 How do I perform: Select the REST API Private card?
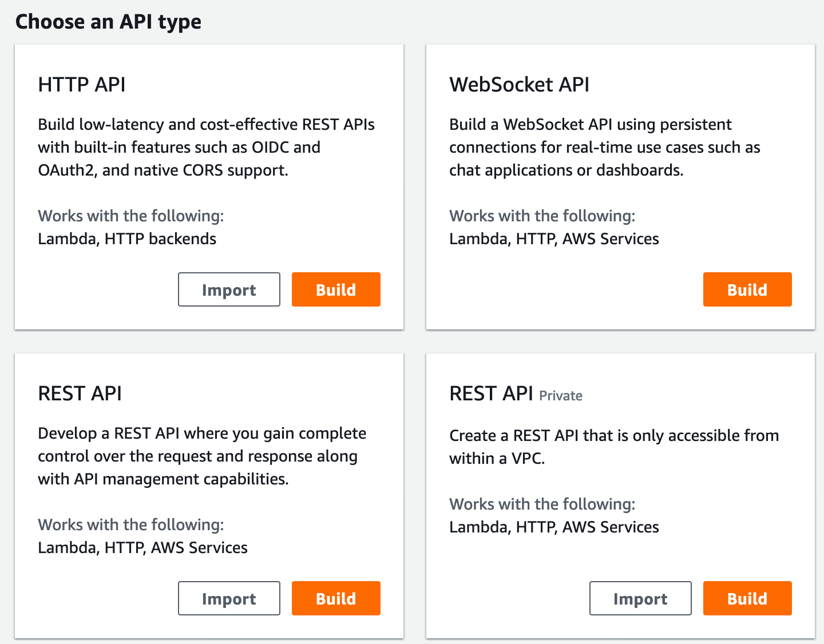tap(620, 495)
